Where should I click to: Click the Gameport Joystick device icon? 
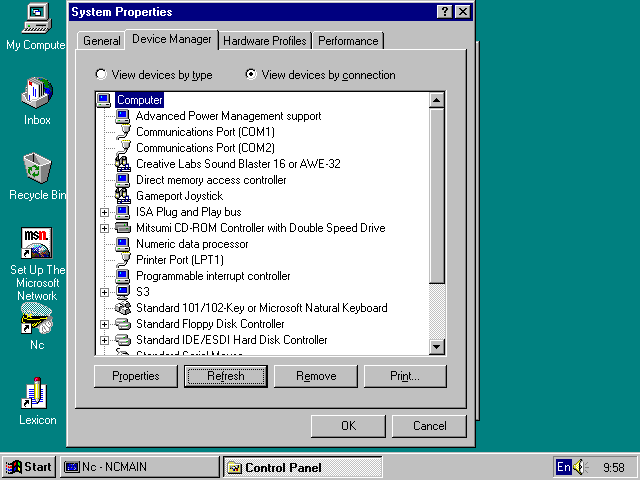[123, 196]
